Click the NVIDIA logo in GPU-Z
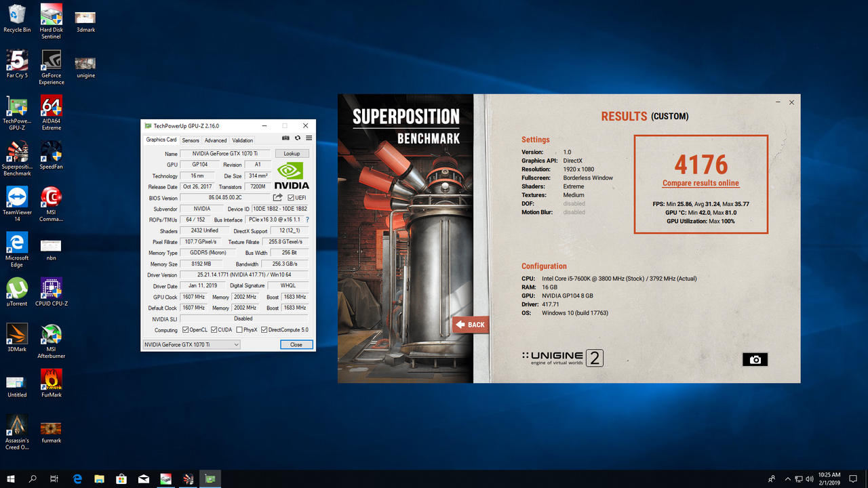The width and height of the screenshot is (868, 488). pyautogui.click(x=292, y=175)
